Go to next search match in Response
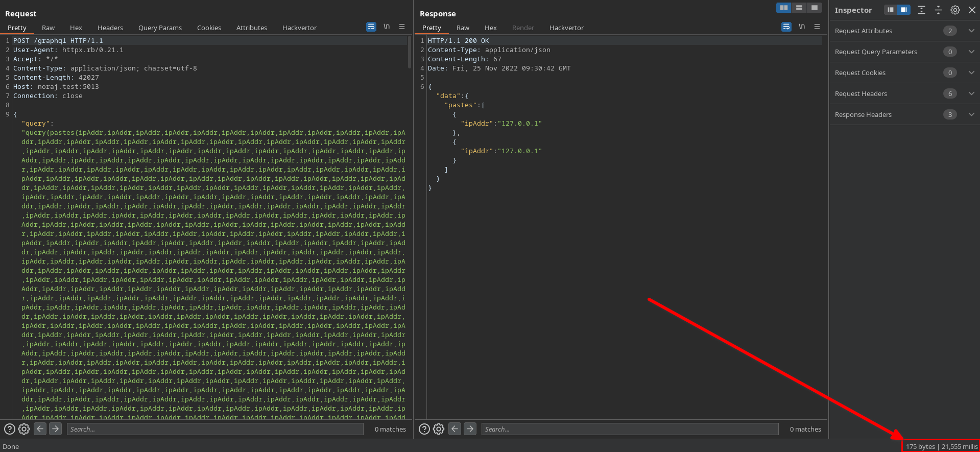Viewport: 980px width, 452px height. tap(470, 429)
